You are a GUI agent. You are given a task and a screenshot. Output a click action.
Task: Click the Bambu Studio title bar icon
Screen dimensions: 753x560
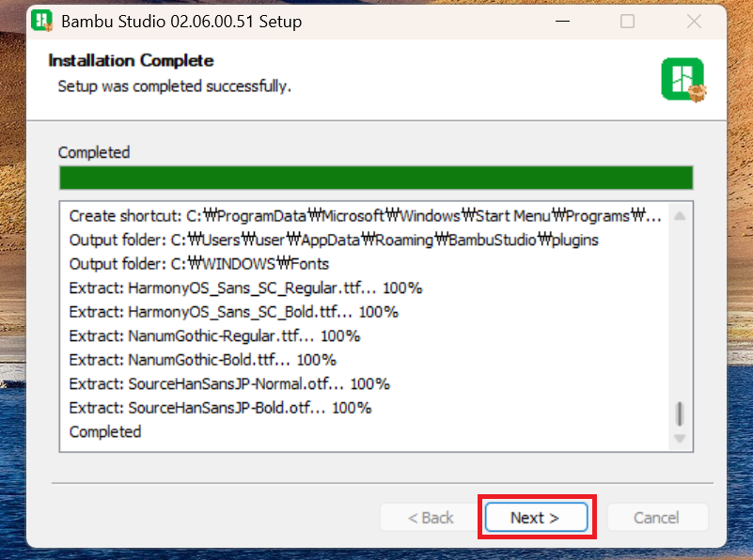(x=42, y=21)
